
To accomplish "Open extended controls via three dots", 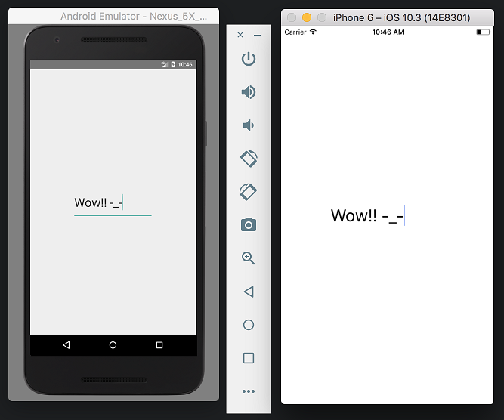I will point(249,391).
